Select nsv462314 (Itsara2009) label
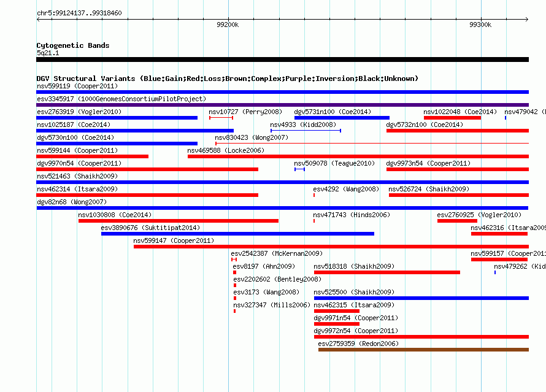546x392 pixels. [x=77, y=189]
